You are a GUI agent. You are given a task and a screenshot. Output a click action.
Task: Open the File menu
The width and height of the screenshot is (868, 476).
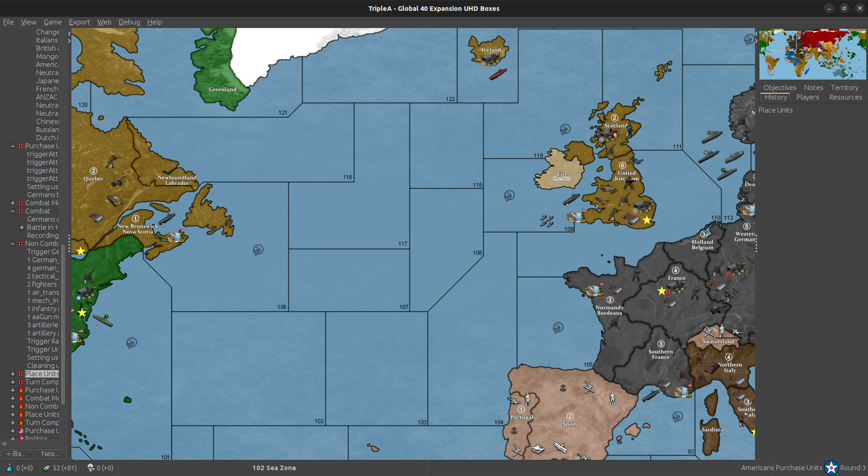pos(8,22)
